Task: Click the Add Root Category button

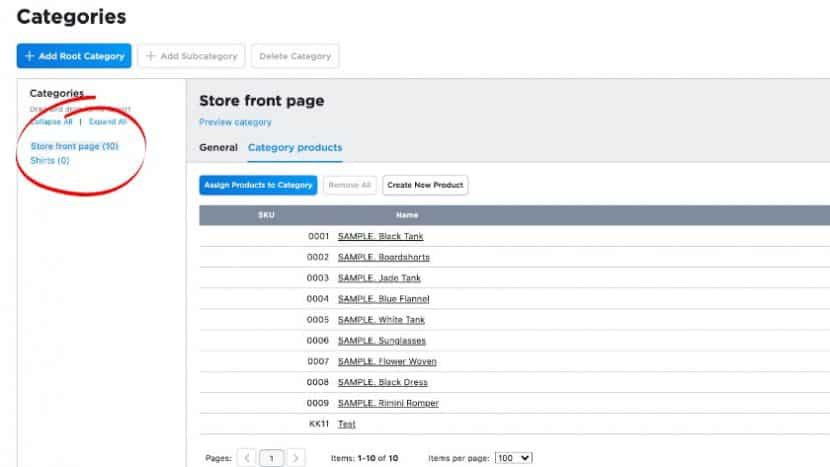Action: (74, 56)
